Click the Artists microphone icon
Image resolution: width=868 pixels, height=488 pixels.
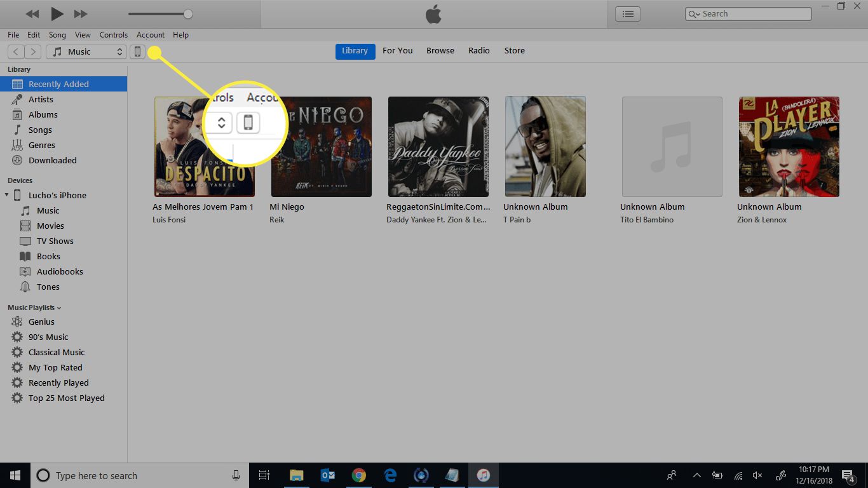click(17, 99)
